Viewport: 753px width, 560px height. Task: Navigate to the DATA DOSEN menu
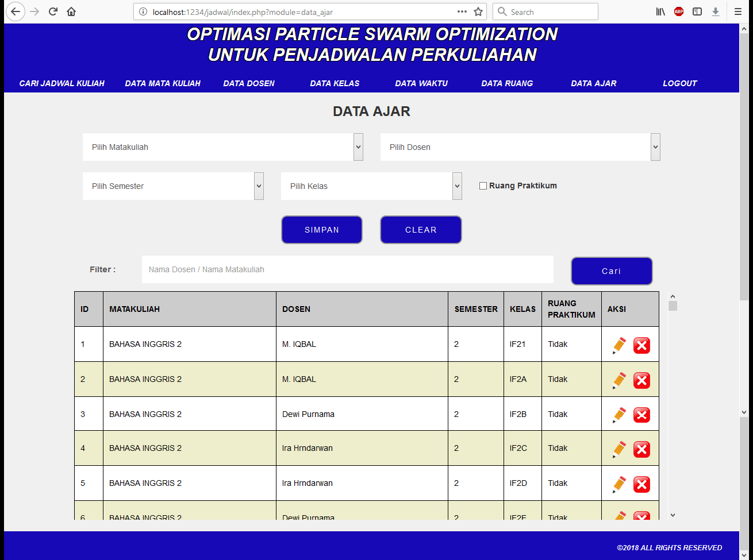pos(249,83)
